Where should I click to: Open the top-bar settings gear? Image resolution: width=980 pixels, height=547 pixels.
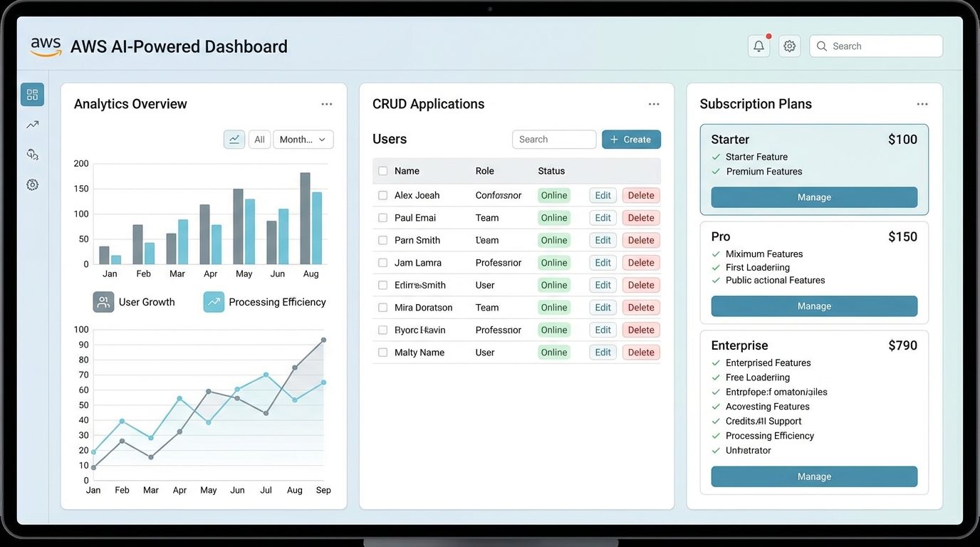click(789, 46)
